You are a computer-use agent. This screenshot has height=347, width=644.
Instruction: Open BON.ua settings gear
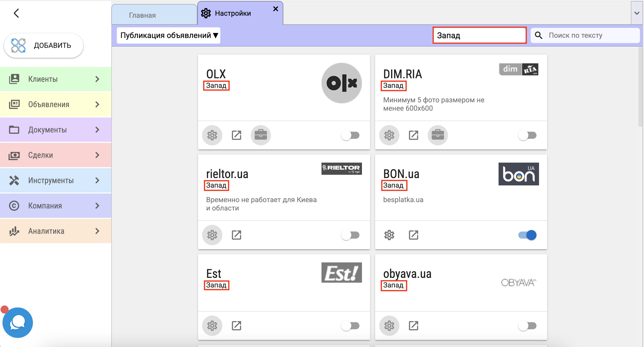pyautogui.click(x=389, y=235)
